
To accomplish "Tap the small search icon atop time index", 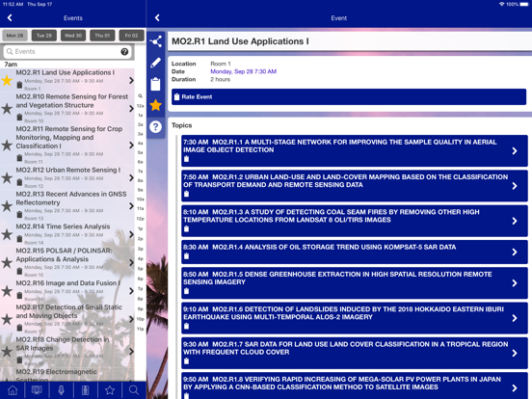I will tap(140, 96).
